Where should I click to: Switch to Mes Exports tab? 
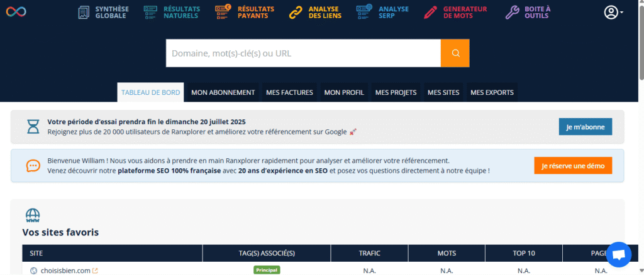click(x=492, y=93)
